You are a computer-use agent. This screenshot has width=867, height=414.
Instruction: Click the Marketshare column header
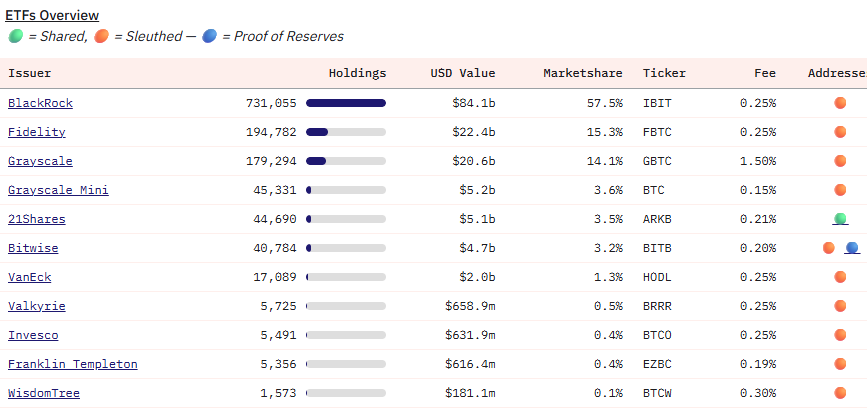(582, 73)
